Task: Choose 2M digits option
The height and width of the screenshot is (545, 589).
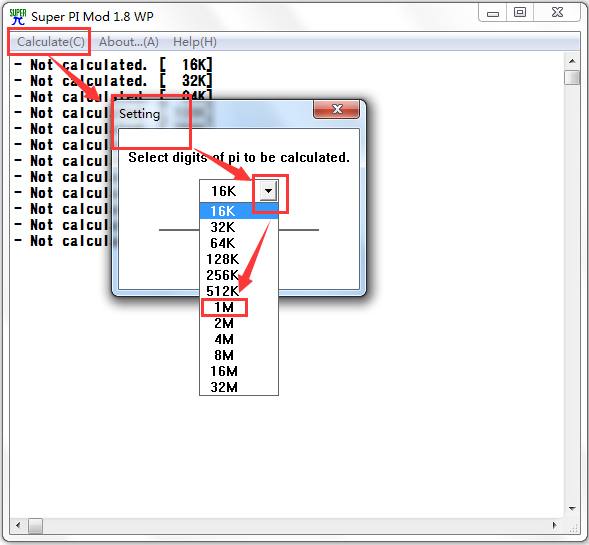Action: pyautogui.click(x=239, y=323)
